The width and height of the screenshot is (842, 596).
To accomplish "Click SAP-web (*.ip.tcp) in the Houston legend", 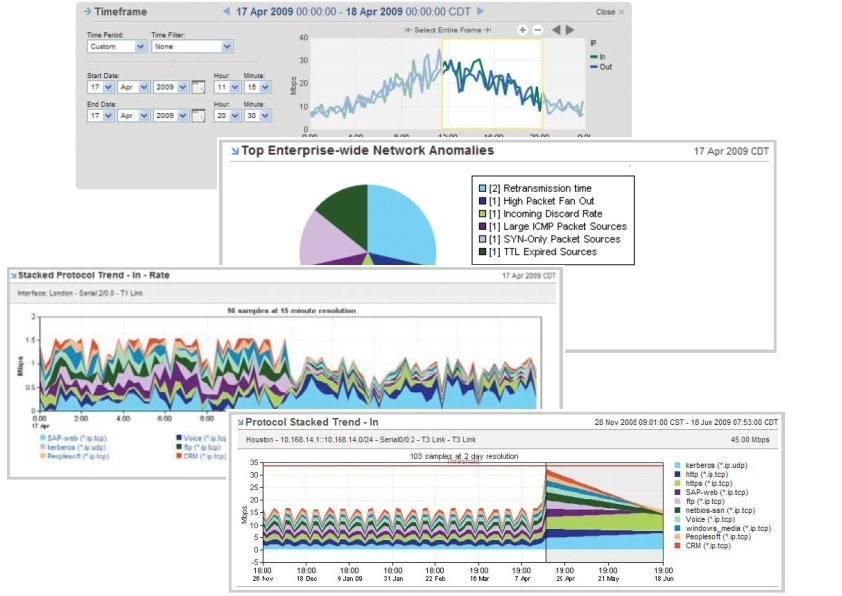I will point(711,492).
